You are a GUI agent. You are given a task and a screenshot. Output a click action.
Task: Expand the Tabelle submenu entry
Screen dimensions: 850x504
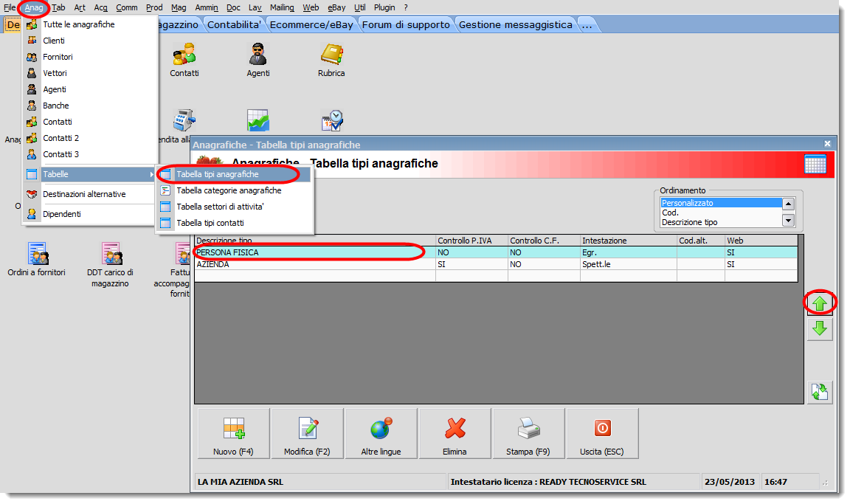90,174
